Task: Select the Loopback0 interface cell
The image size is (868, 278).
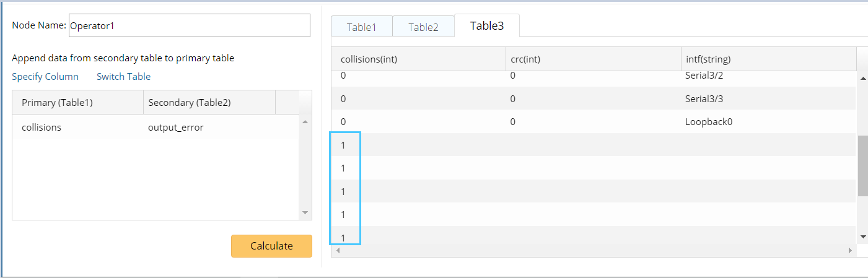Action: click(708, 122)
